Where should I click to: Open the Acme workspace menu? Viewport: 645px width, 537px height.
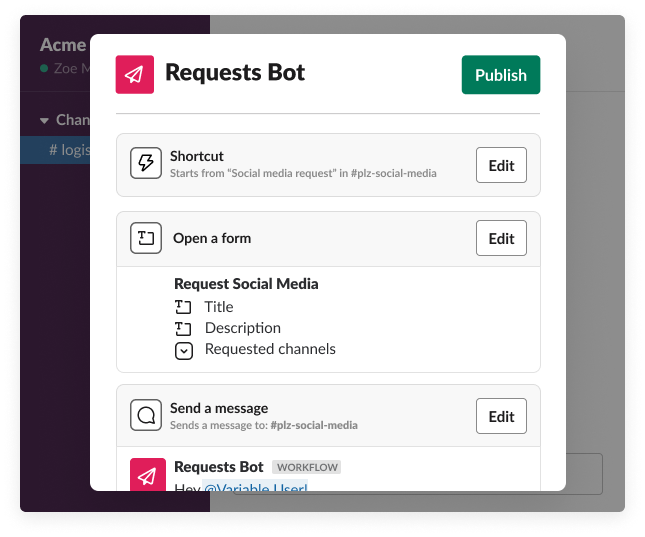(x=62, y=45)
